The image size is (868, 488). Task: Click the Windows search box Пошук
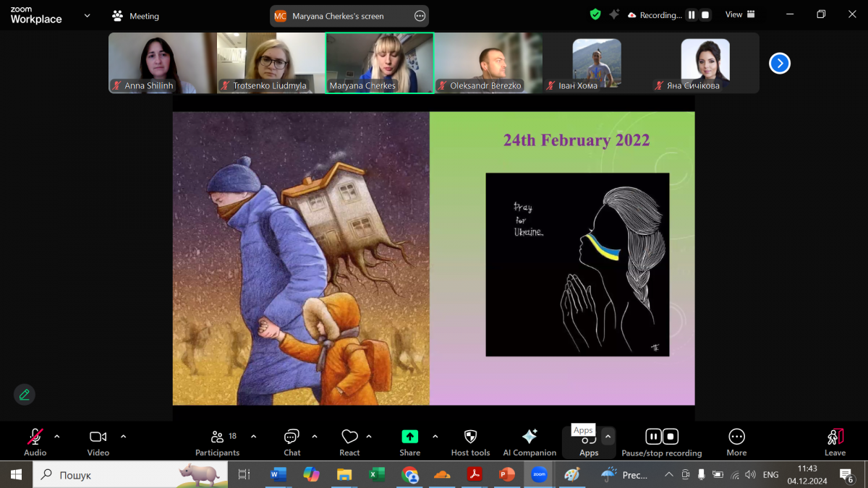click(109, 475)
